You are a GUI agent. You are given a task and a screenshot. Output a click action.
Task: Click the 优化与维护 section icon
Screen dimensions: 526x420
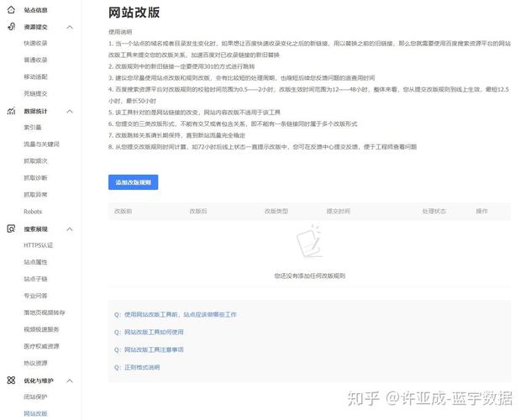click(11, 381)
